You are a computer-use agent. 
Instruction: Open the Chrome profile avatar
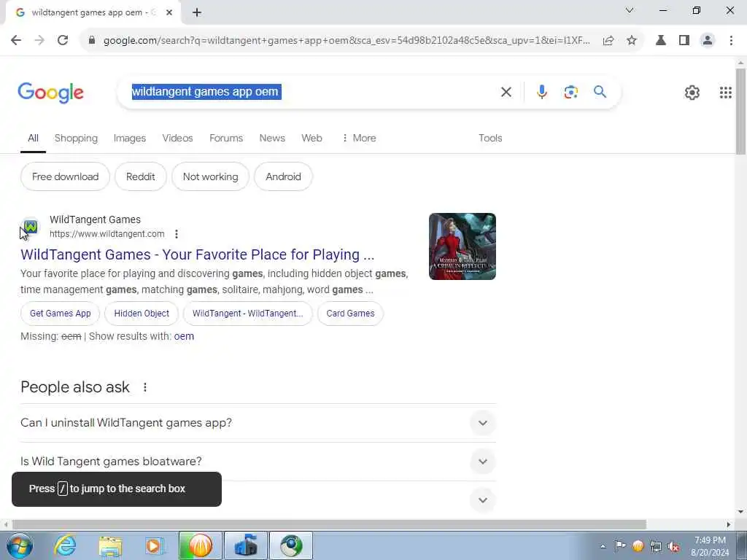point(708,41)
